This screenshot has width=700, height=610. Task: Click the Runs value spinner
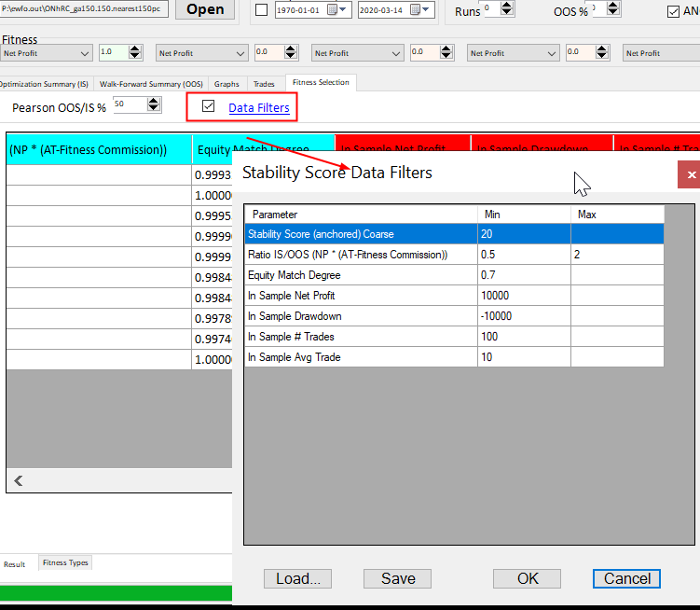[507, 9]
